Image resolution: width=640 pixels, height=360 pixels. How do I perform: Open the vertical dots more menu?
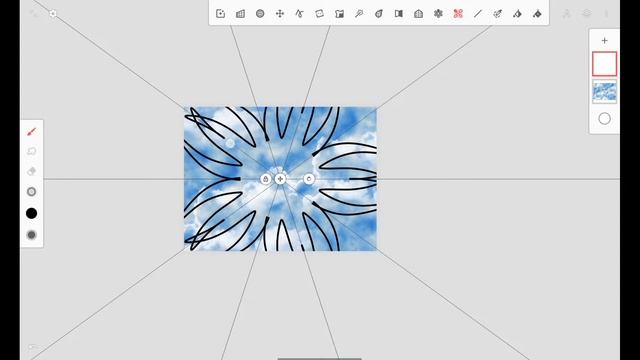(x=607, y=13)
